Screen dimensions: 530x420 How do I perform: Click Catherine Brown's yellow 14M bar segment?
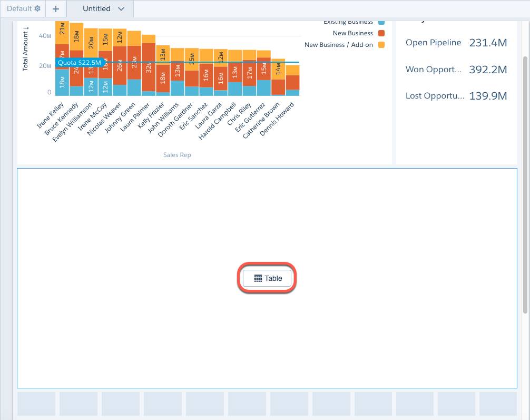pos(278,69)
